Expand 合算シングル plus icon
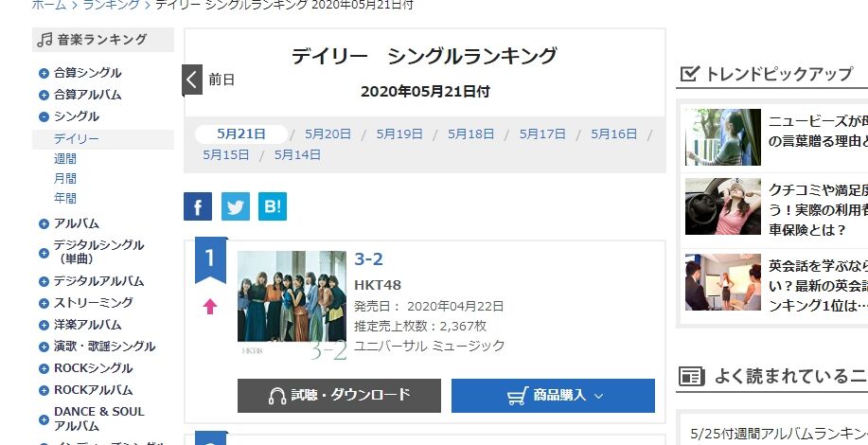Image resolution: width=868 pixels, height=445 pixels. coord(44,73)
